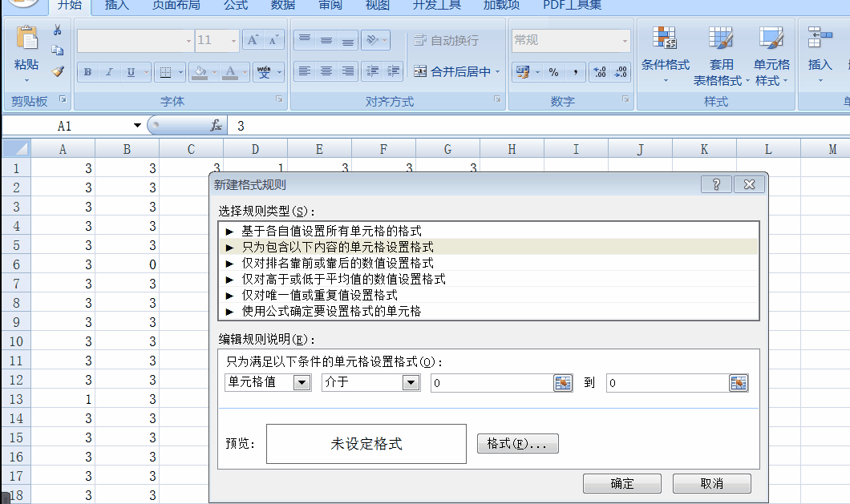Open Cell Styles (单元格样式) gallery

pyautogui.click(x=771, y=56)
